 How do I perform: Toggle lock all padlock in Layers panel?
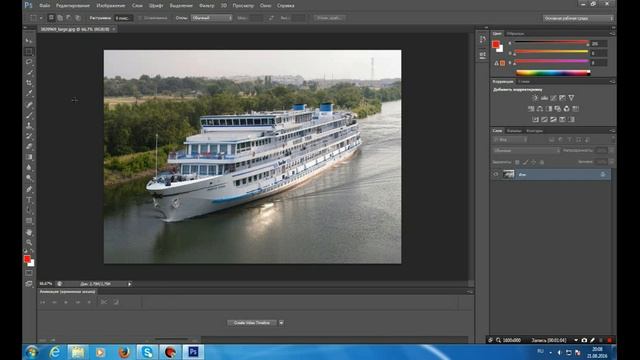tap(542, 162)
